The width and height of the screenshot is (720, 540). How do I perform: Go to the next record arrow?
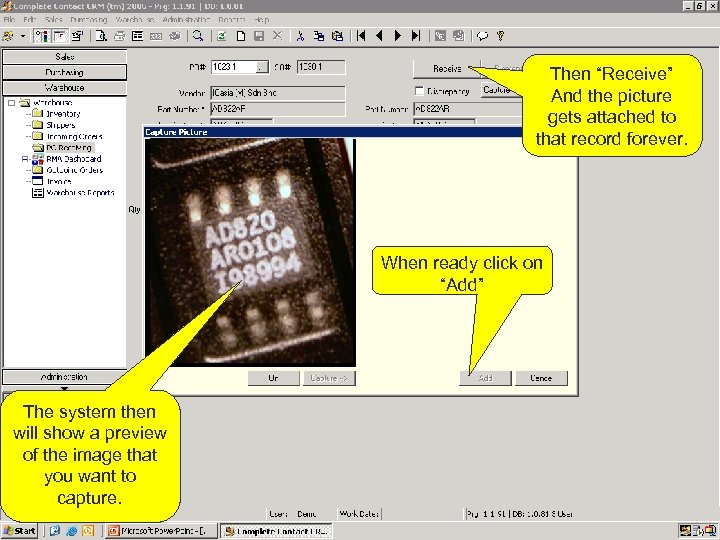(x=398, y=36)
